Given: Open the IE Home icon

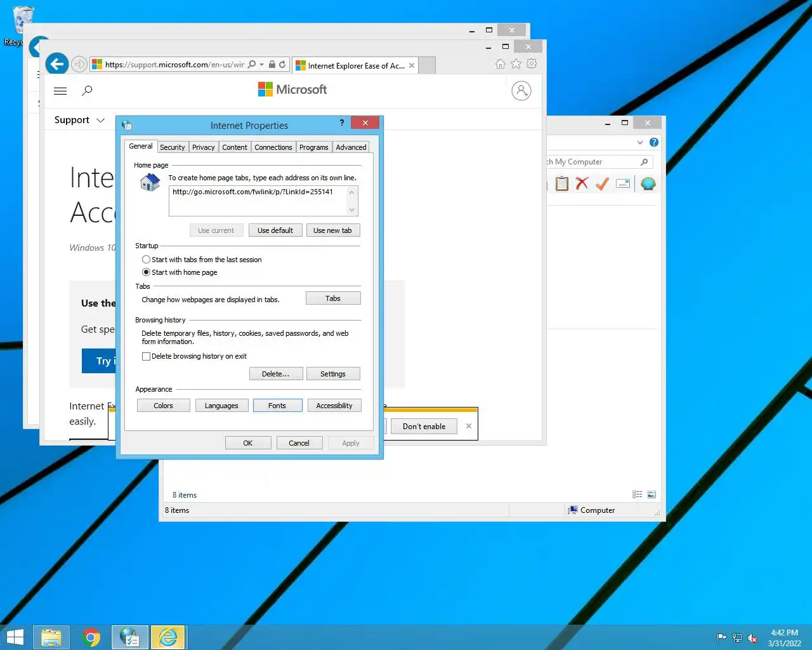Looking at the screenshot, I should [501, 64].
